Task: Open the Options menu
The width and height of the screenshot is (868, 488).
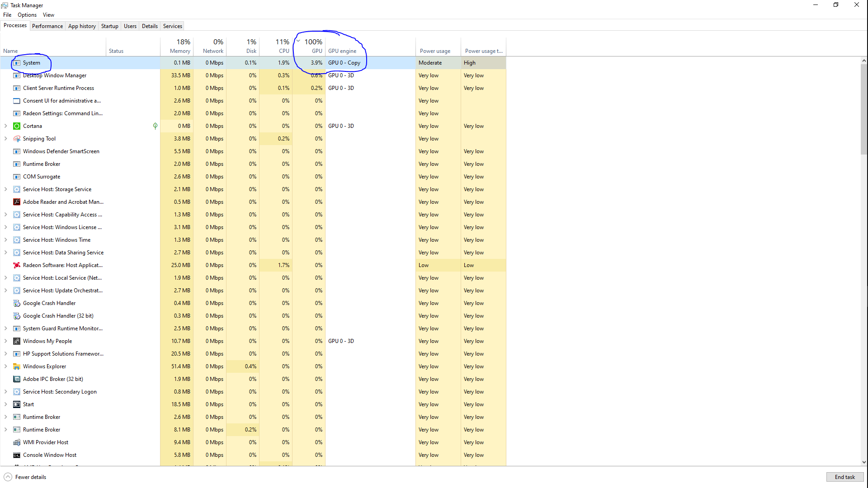Action: pos(27,15)
